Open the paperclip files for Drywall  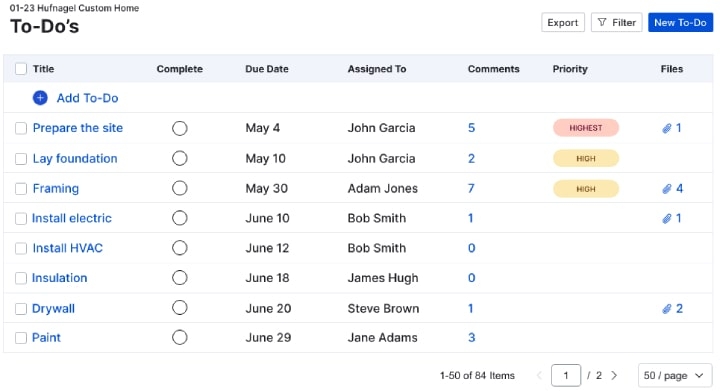672,308
